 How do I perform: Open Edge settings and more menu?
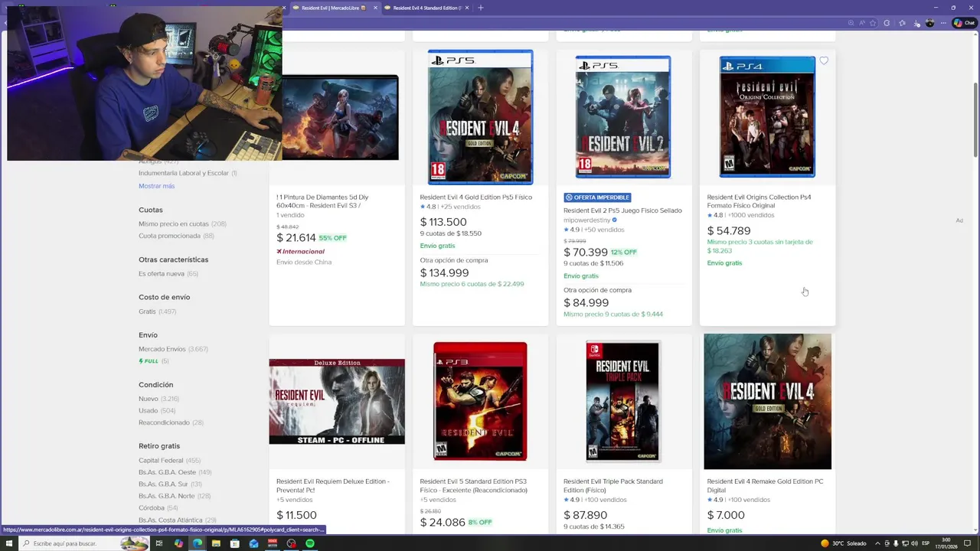(943, 23)
